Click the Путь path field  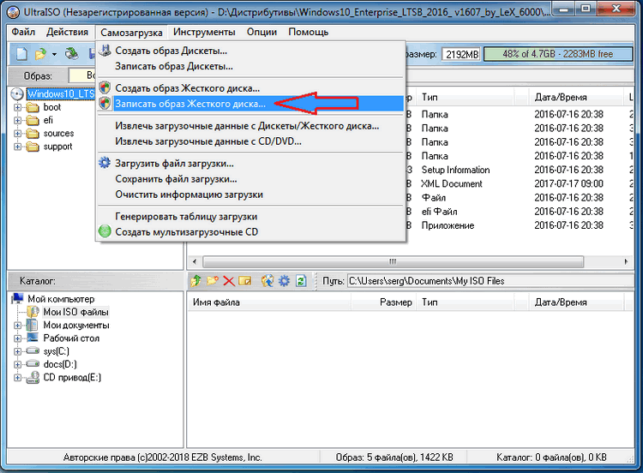click(490, 281)
